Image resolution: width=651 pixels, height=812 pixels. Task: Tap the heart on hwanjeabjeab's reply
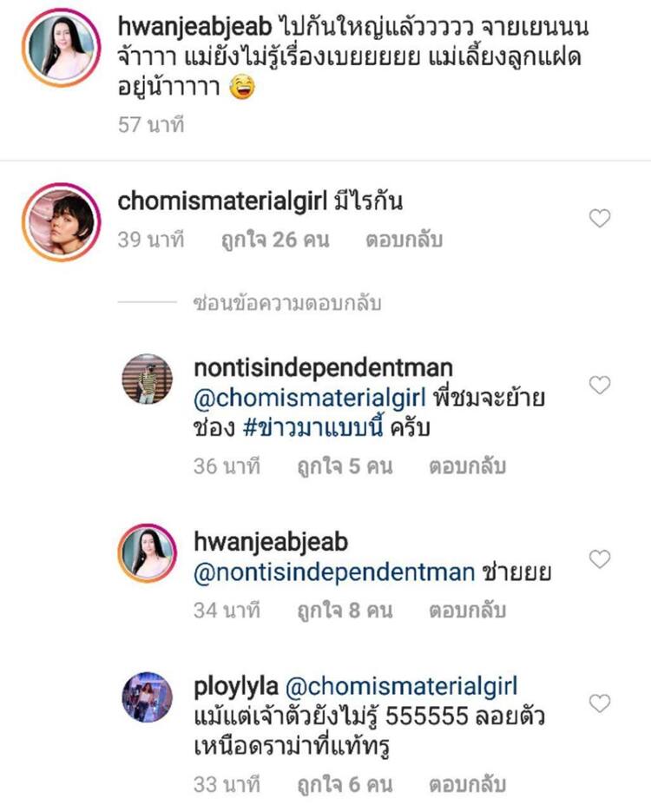600,558
